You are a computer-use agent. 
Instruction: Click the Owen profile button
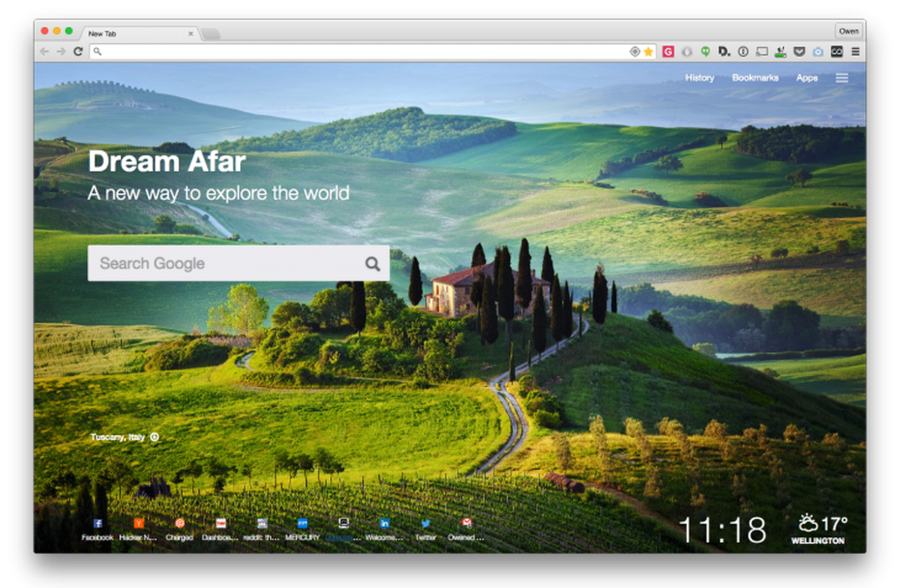coord(848,31)
